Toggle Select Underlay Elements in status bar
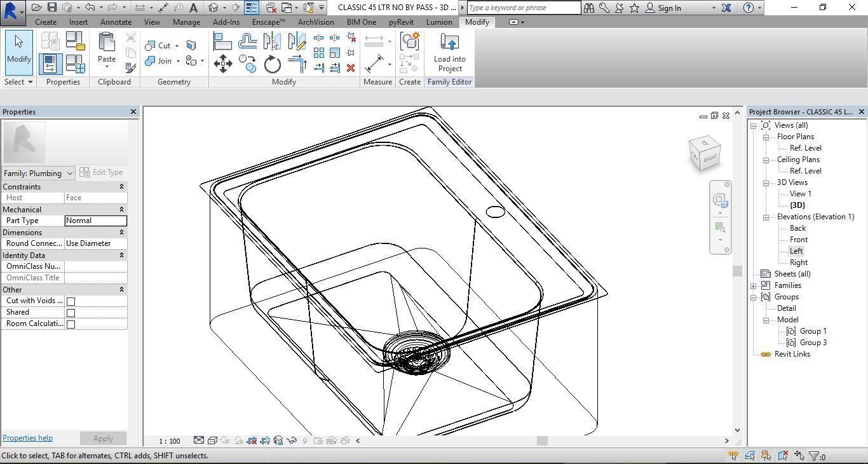The image size is (868, 464). coord(750,456)
